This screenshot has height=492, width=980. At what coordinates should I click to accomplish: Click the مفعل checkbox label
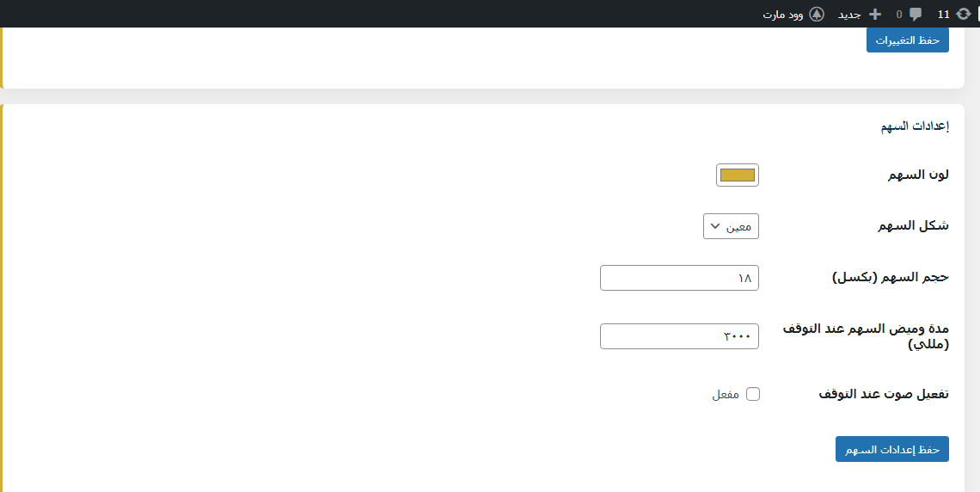[x=726, y=394]
